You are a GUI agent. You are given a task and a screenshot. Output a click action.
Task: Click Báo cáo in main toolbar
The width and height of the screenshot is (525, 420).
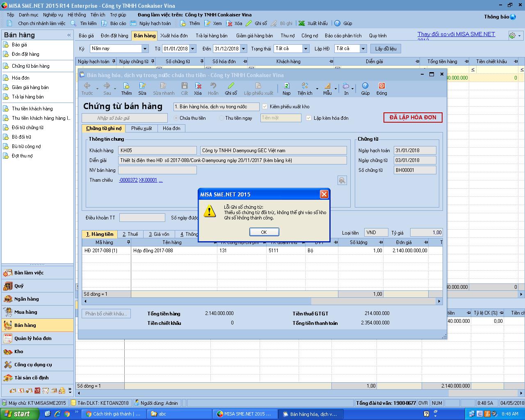point(114,23)
